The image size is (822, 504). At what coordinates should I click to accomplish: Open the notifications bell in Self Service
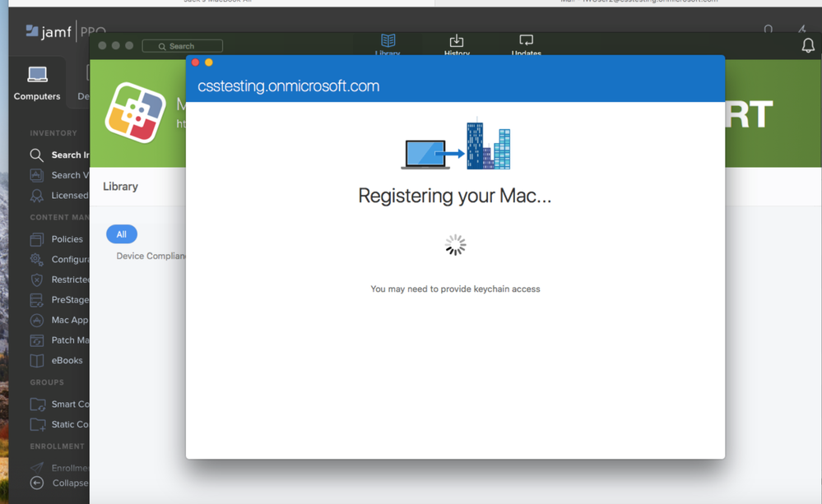coord(808,45)
